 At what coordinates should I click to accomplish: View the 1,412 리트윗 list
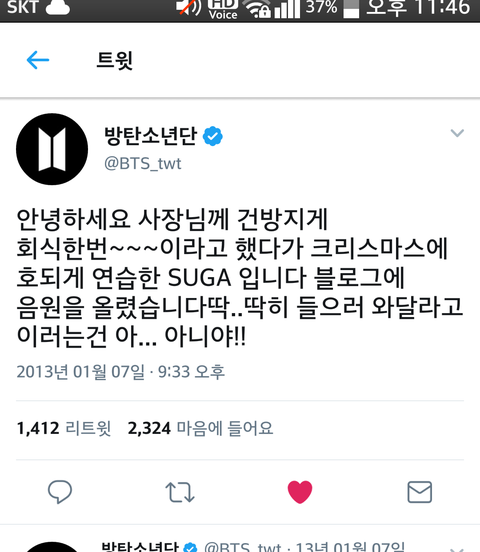tap(64, 428)
